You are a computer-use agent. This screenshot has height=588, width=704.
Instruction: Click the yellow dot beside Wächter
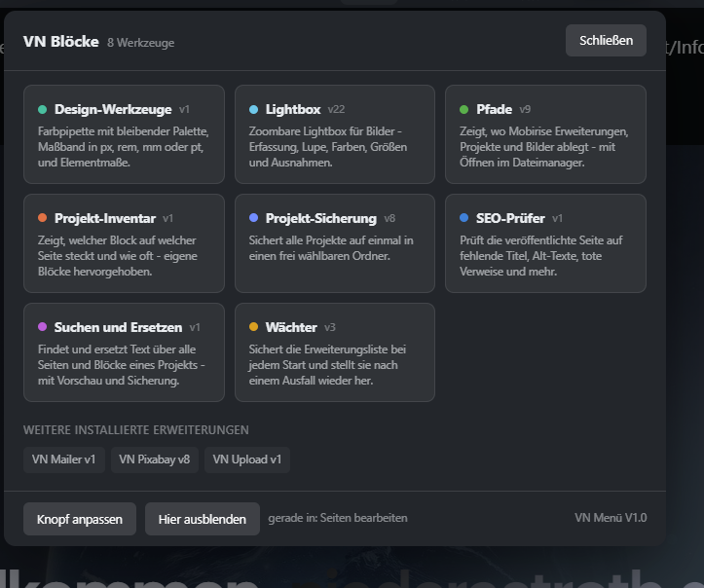click(x=254, y=327)
